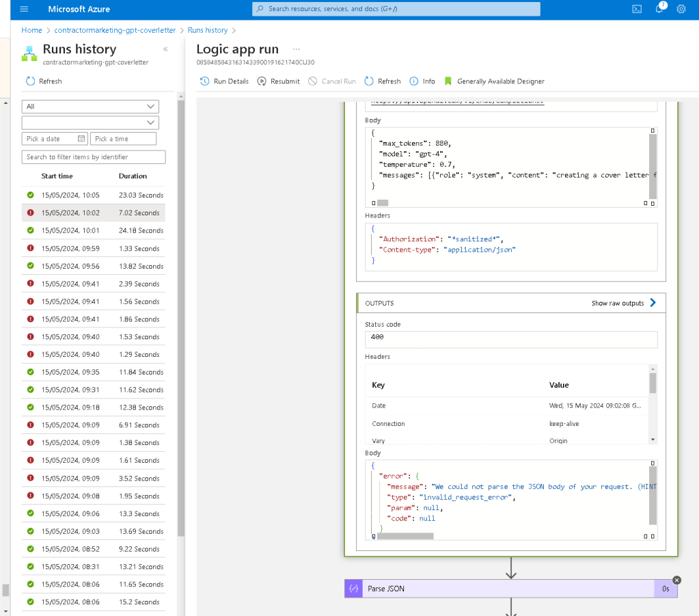Open the empty second filter dropdown

point(90,122)
